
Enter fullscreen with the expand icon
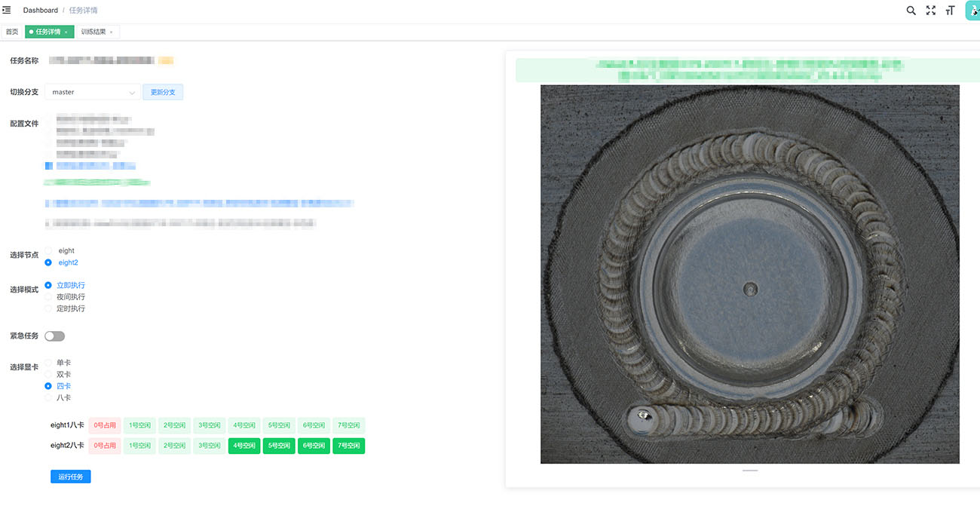pos(930,11)
